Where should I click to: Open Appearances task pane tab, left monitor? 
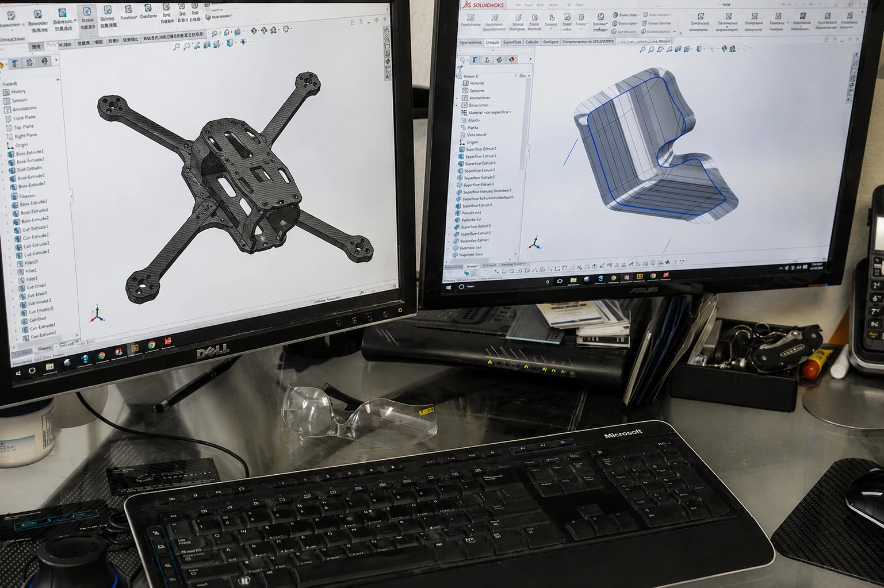click(x=387, y=62)
